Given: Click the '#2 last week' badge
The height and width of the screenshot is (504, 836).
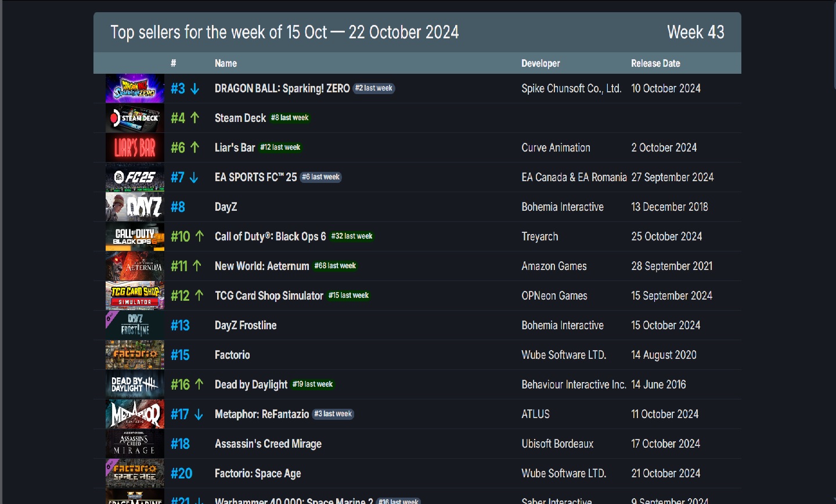Looking at the screenshot, I should coord(374,88).
